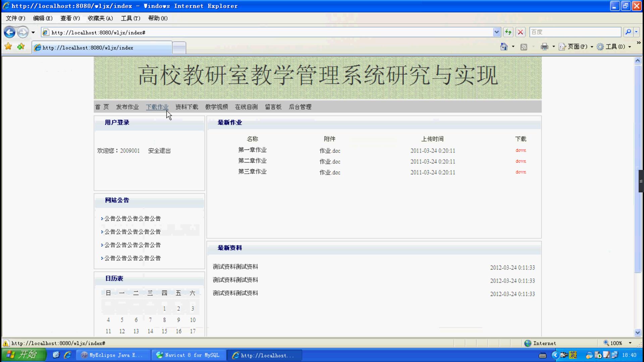Open the 页面(P) toolbar menu
The image size is (644, 362).
576,47
